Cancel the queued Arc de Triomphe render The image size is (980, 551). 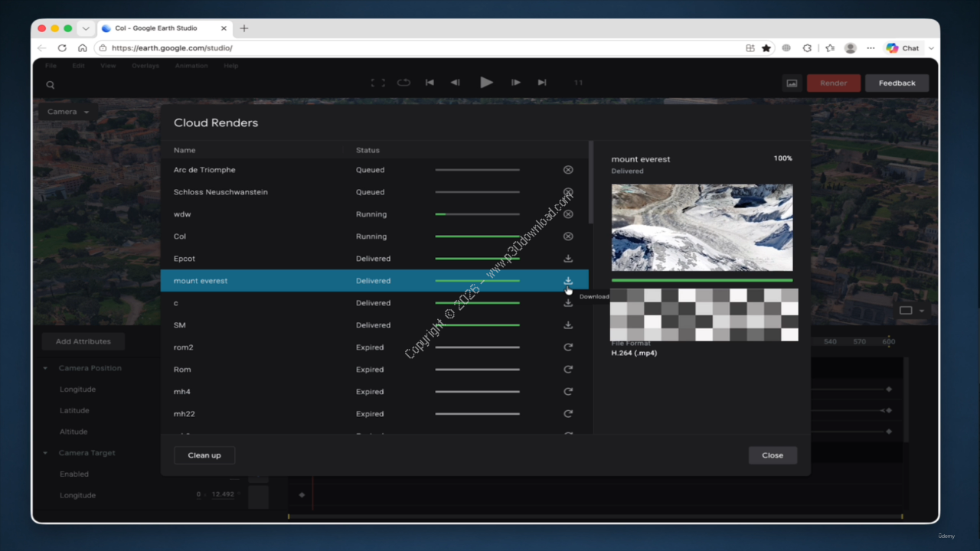568,170
